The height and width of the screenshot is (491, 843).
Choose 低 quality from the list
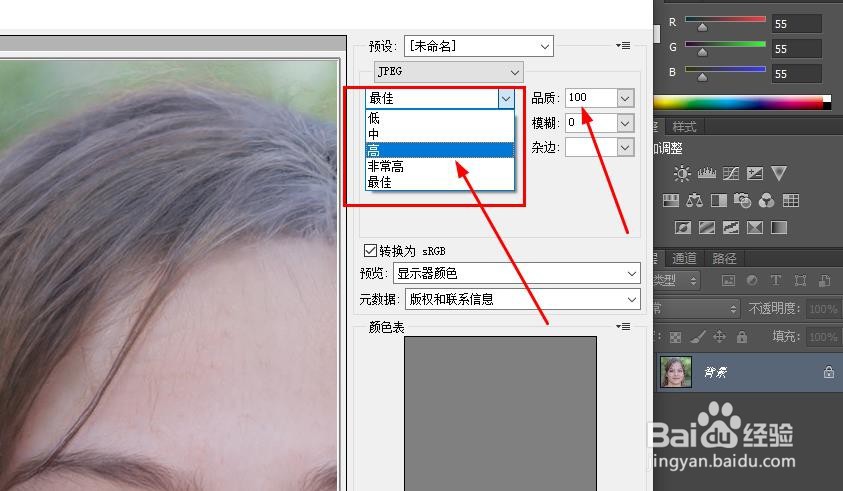click(440, 118)
